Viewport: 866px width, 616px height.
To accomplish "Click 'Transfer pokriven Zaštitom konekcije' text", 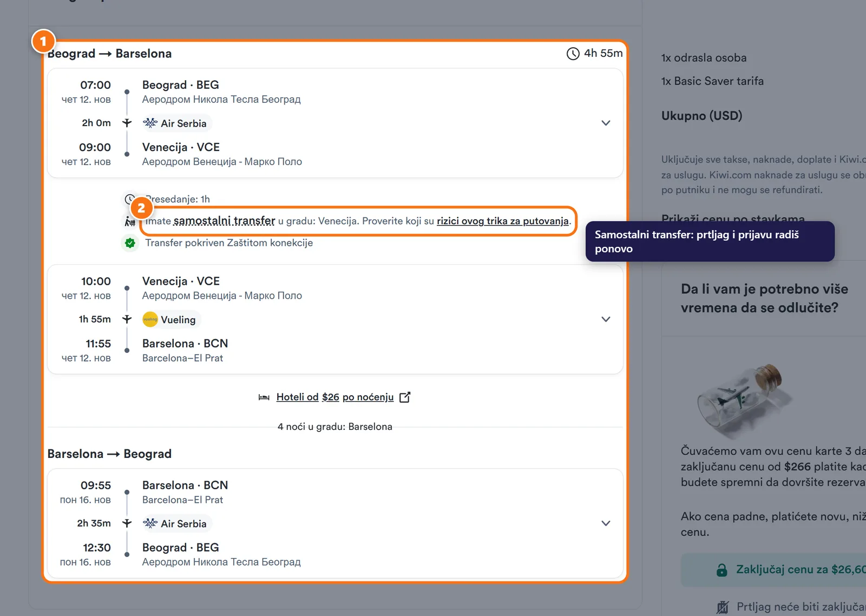I will tap(229, 243).
